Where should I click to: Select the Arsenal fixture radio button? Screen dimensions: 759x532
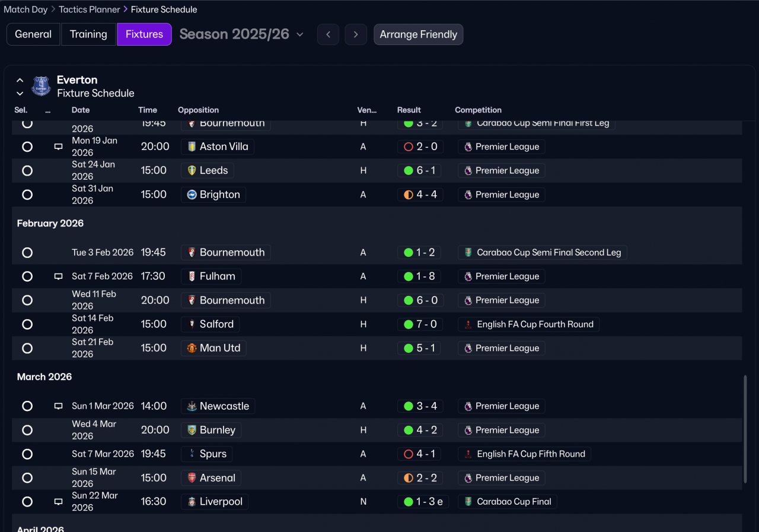27,478
